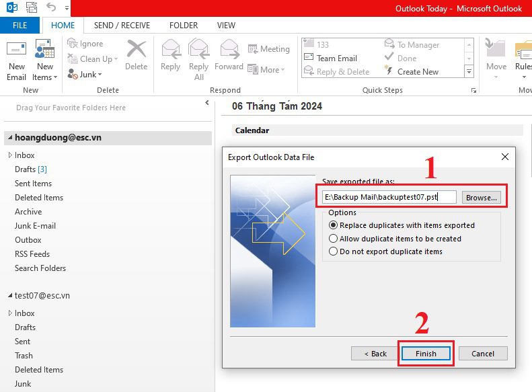This screenshot has width=532, height=392.
Task: Collapse the test07@esc.vn account tree
Action: pos(10,295)
